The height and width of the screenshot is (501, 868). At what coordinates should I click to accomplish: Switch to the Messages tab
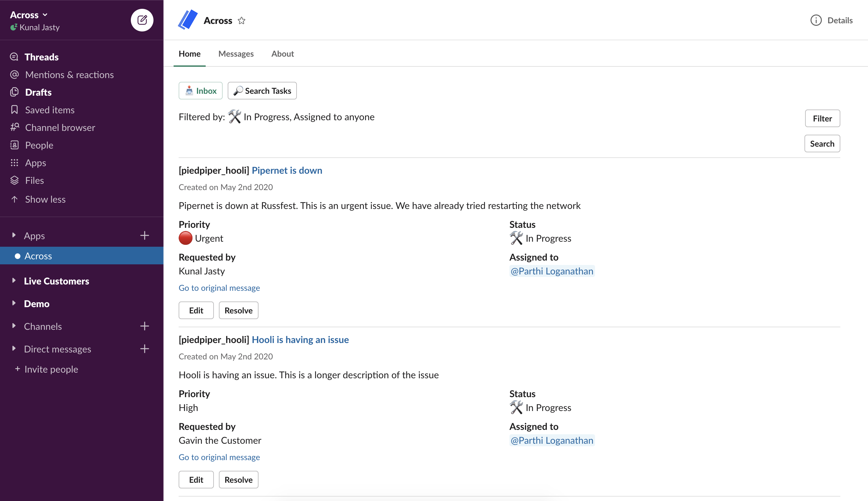(x=236, y=54)
